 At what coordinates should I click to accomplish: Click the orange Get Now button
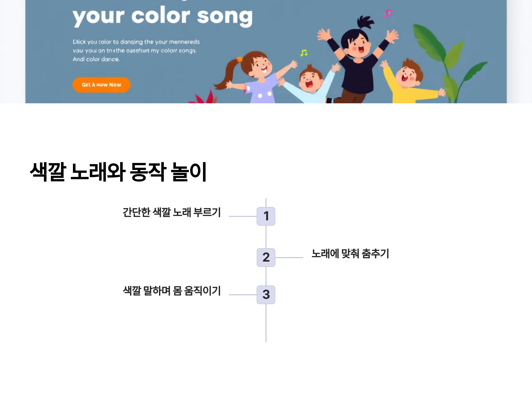click(101, 85)
